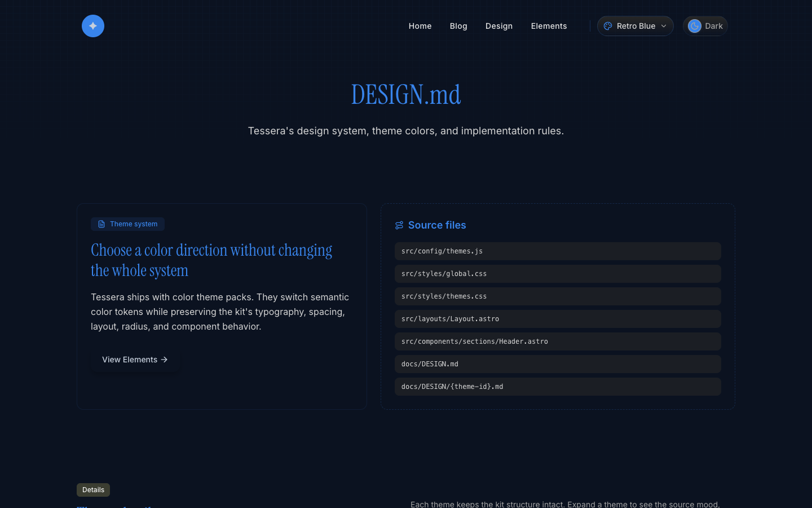This screenshot has height=508, width=812.
Task: Click the blue Tessera star logo
Action: (x=93, y=26)
